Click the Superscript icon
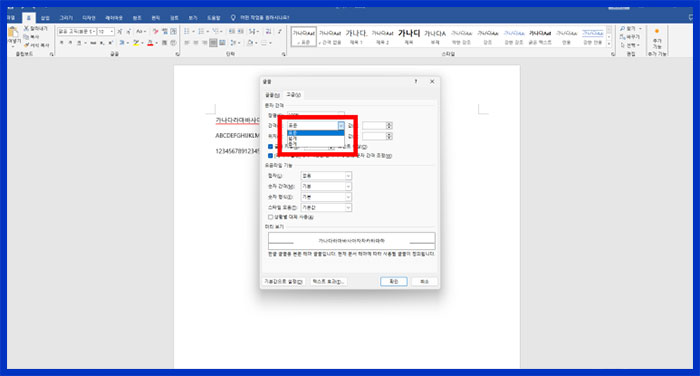This screenshot has width=700, height=376. point(110,43)
